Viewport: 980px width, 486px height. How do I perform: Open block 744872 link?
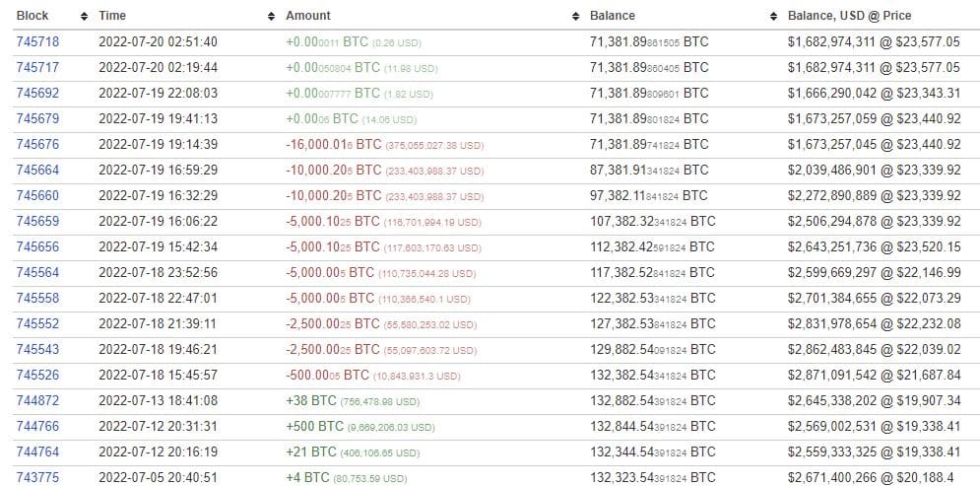[x=37, y=401]
